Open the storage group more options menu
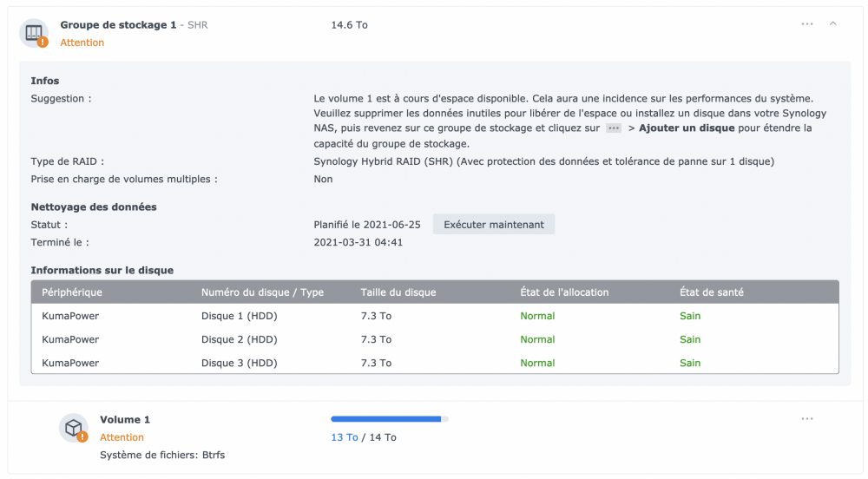The width and height of the screenshot is (868, 479). pyautogui.click(x=807, y=24)
